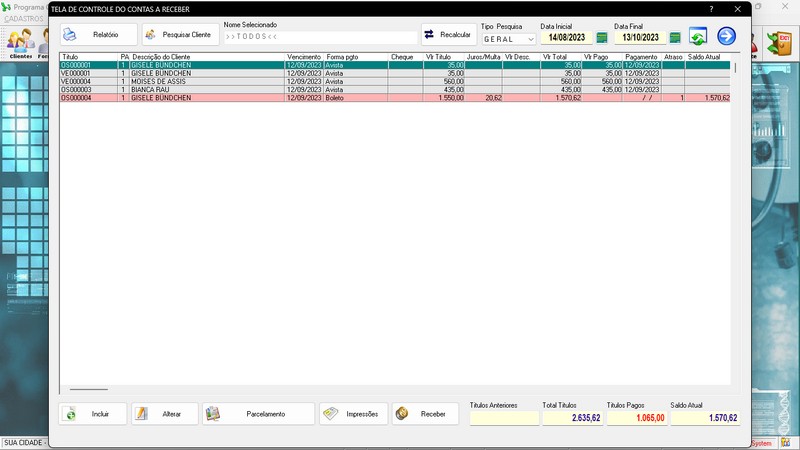Click Receber to receive payment
Screen dimensions: 800x450
pyautogui.click(x=425, y=414)
